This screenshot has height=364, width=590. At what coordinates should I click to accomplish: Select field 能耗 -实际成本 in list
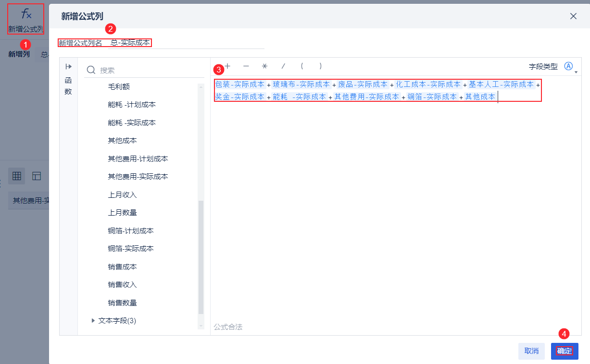(x=132, y=123)
